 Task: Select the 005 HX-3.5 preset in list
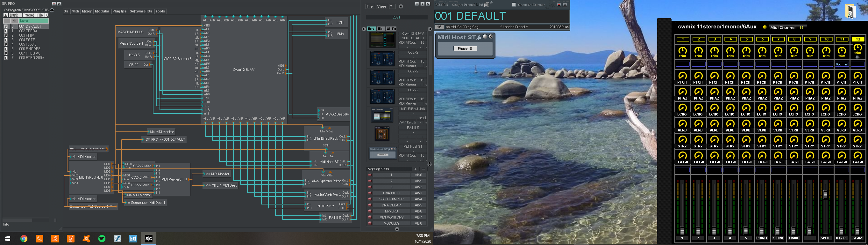tap(28, 44)
